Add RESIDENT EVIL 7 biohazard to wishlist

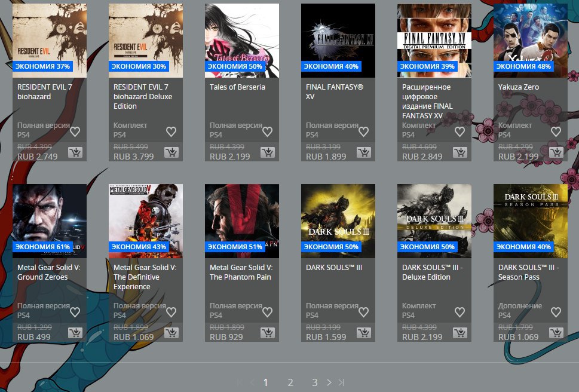75,131
